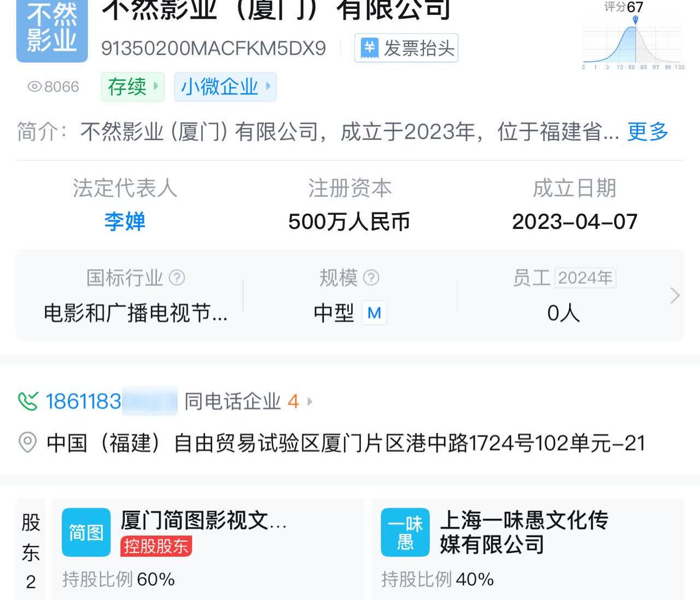Tap the eye views icon beside 8066
Screen dimensions: 700x600
coord(34,87)
